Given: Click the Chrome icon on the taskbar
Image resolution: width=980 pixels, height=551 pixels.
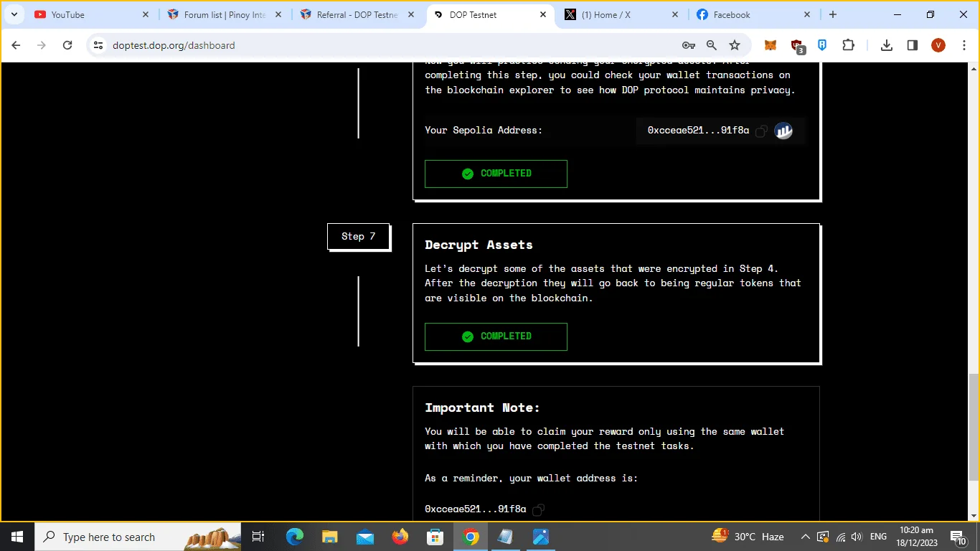Looking at the screenshot, I should click(x=471, y=537).
